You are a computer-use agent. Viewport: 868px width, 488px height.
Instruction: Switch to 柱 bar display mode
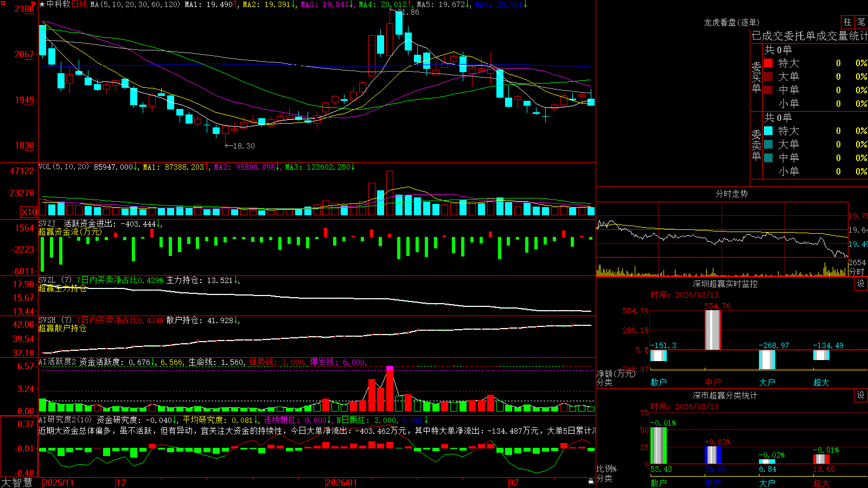coord(847,22)
